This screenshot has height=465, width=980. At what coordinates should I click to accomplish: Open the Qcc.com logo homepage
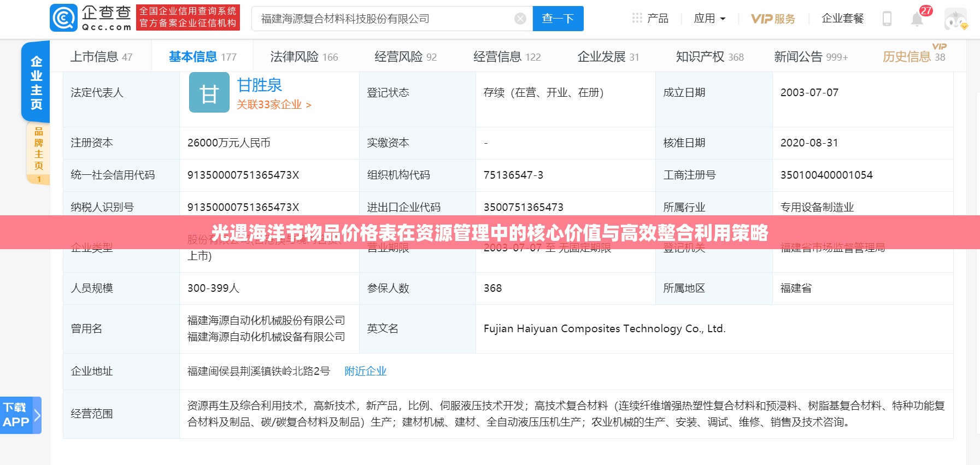[91, 18]
